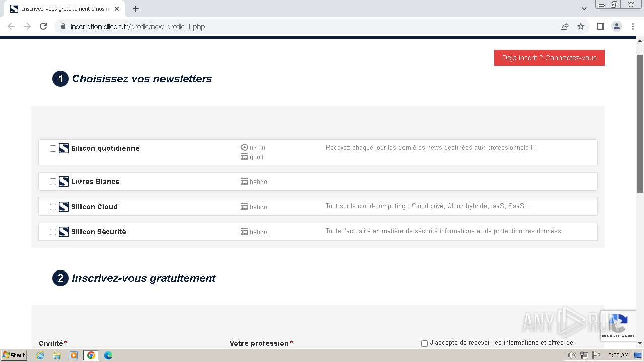Image resolution: width=644 pixels, height=362 pixels.
Task: Expand the tab search dropdown arrow
Action: [x=584, y=9]
